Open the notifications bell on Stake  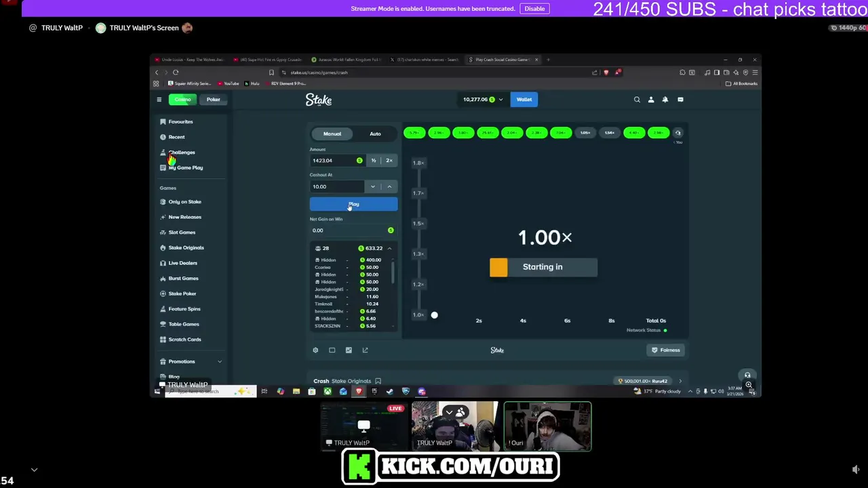(x=665, y=100)
